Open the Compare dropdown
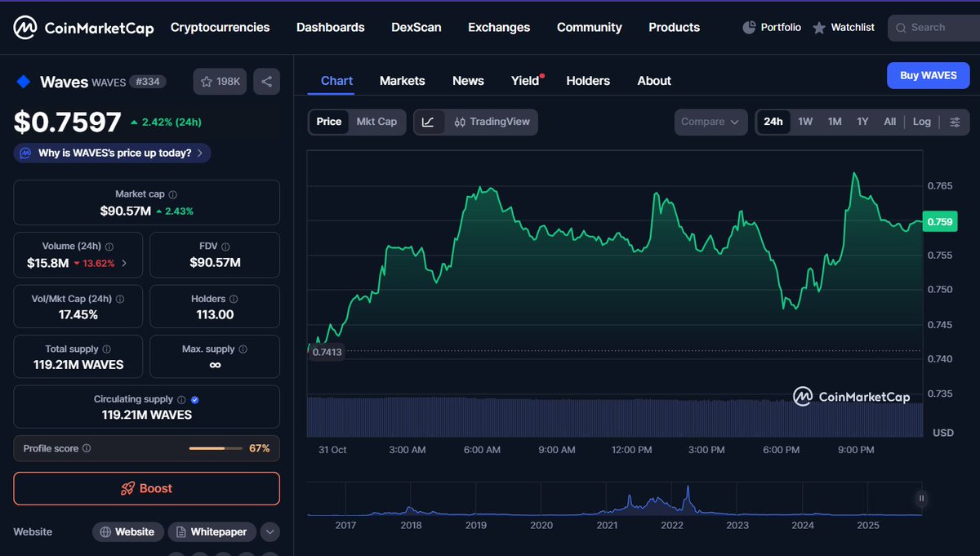Viewport: 980px width, 556px height. click(x=710, y=122)
